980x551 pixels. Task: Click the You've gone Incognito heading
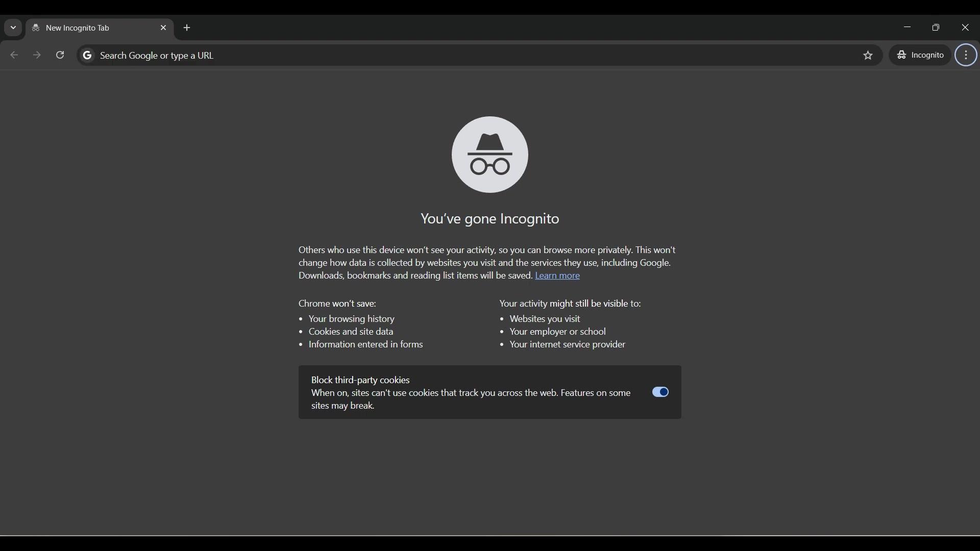click(490, 219)
